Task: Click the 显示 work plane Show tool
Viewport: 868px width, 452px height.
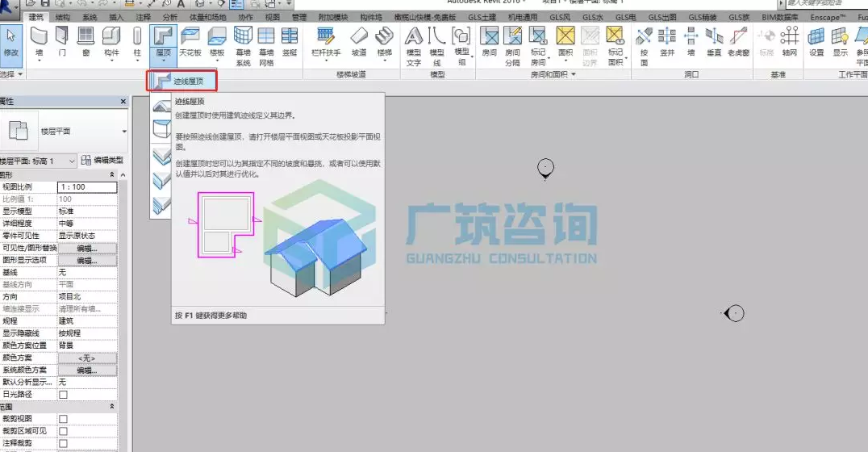Action: 841,42
